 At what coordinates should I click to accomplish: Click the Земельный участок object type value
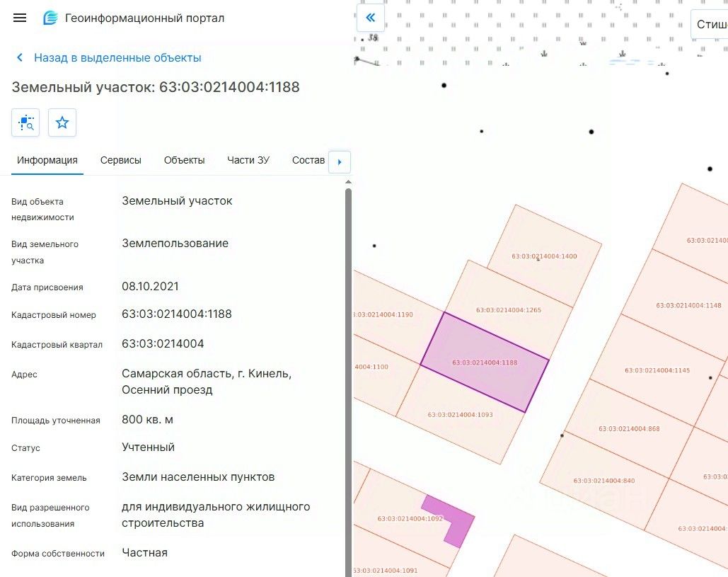177,201
